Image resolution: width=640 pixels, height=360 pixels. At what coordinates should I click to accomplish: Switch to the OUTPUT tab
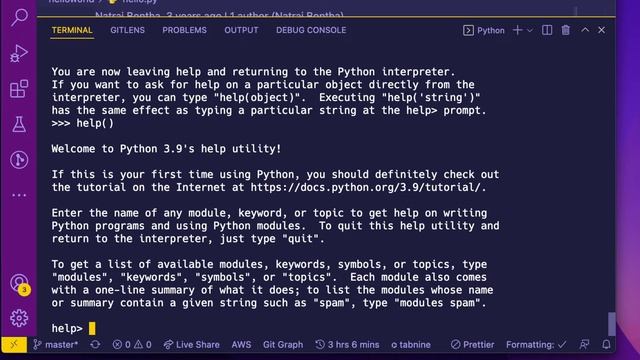pos(241,30)
